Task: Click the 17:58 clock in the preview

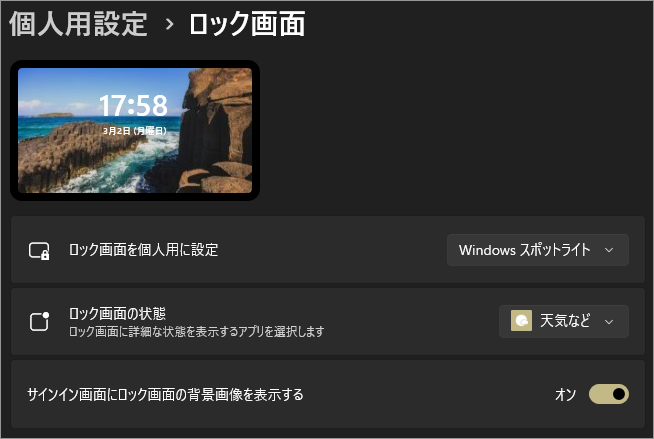Action: 133,105
